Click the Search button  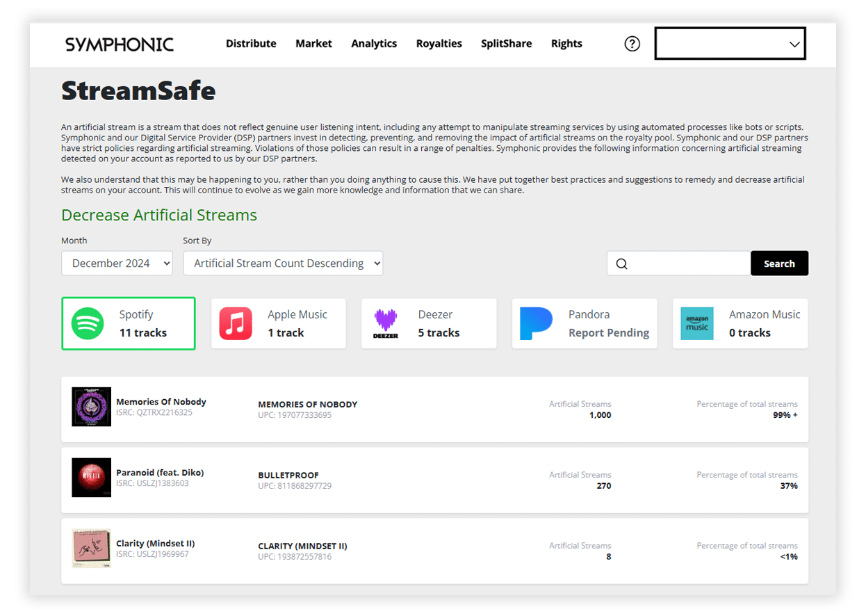click(779, 263)
